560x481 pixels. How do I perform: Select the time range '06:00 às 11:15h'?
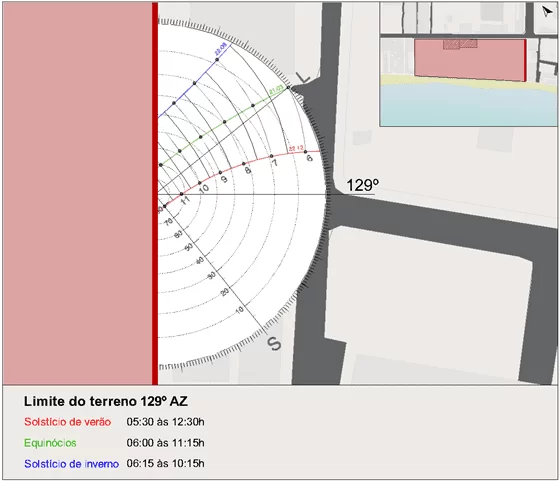point(165,443)
